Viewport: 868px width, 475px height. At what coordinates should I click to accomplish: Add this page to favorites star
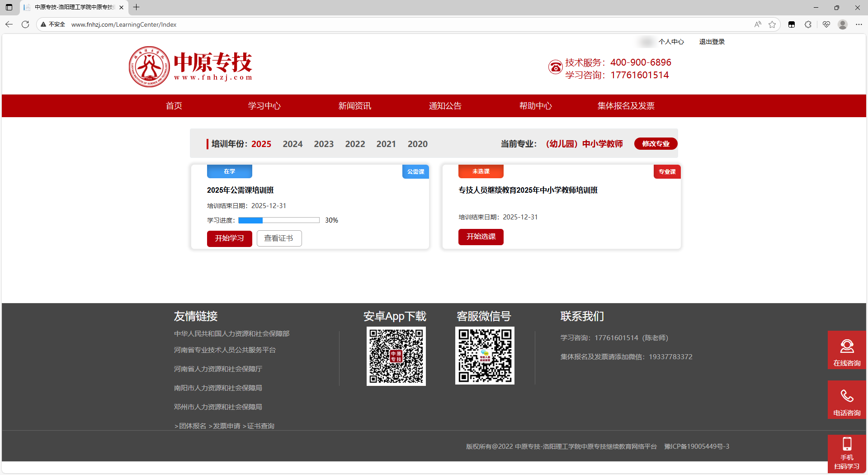coord(772,24)
